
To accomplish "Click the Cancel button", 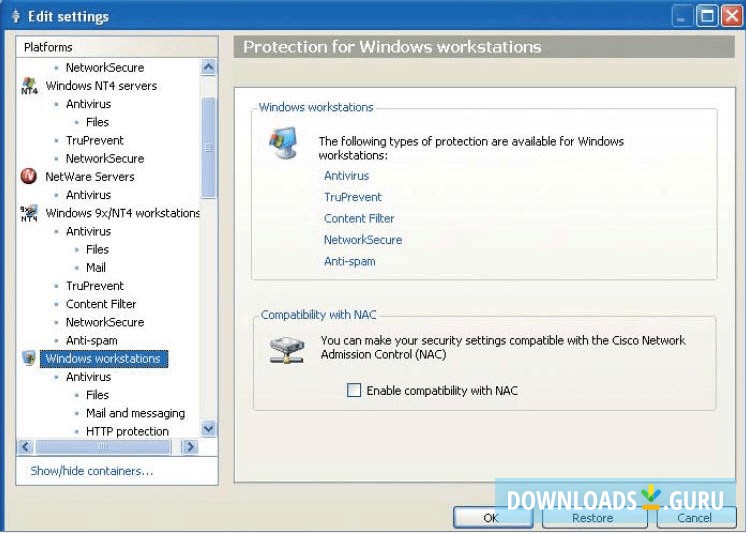I will 695,518.
